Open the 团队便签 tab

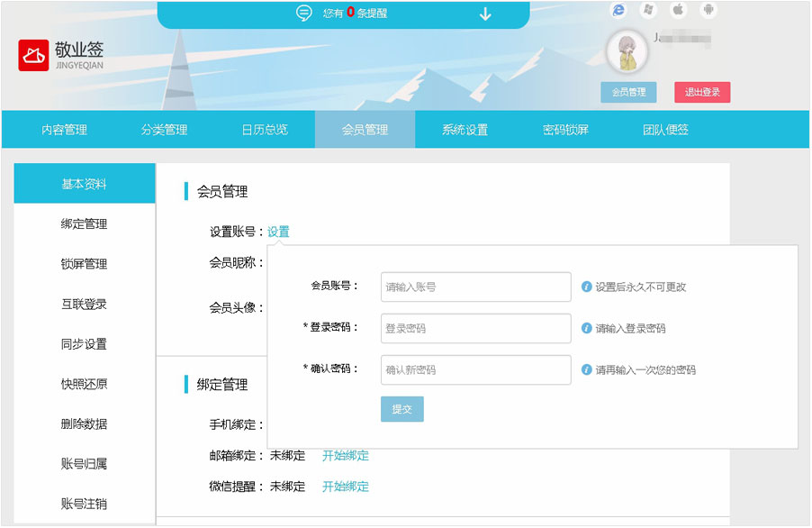665,130
